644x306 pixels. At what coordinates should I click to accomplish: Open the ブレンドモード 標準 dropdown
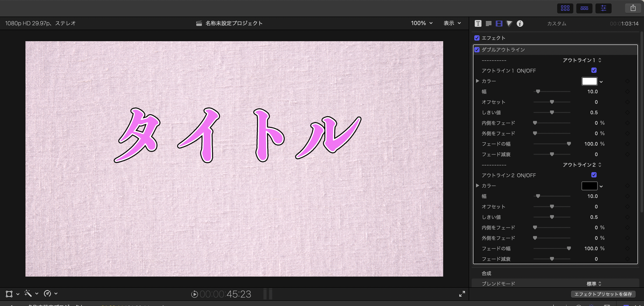pyautogui.click(x=594, y=284)
